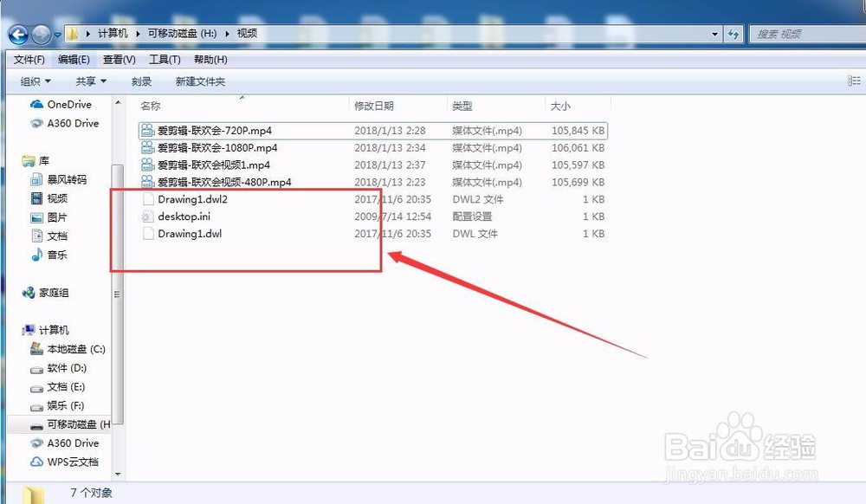Click the folder icon in address bar
The width and height of the screenshot is (866, 504).
72,35
